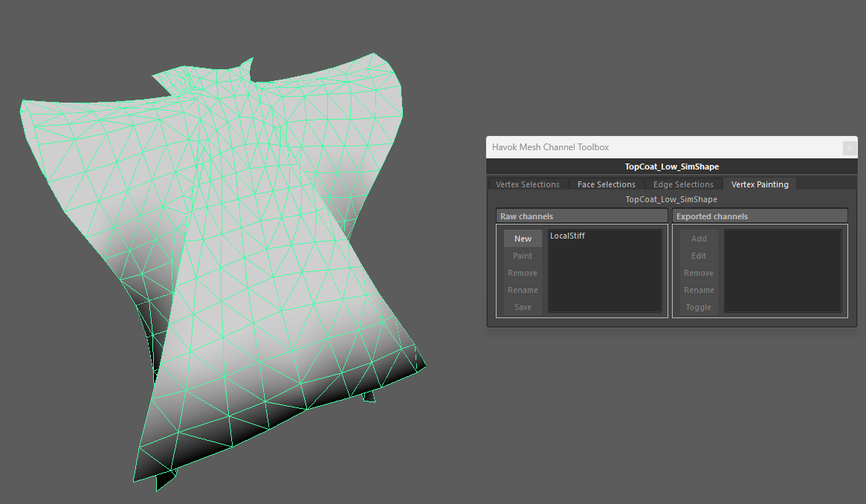The image size is (866, 504).
Task: Click Rename in the Exported channels section
Action: click(x=699, y=290)
